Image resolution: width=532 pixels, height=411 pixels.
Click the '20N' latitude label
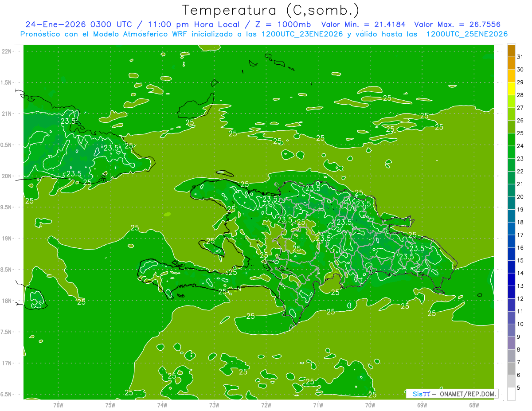(x=7, y=176)
